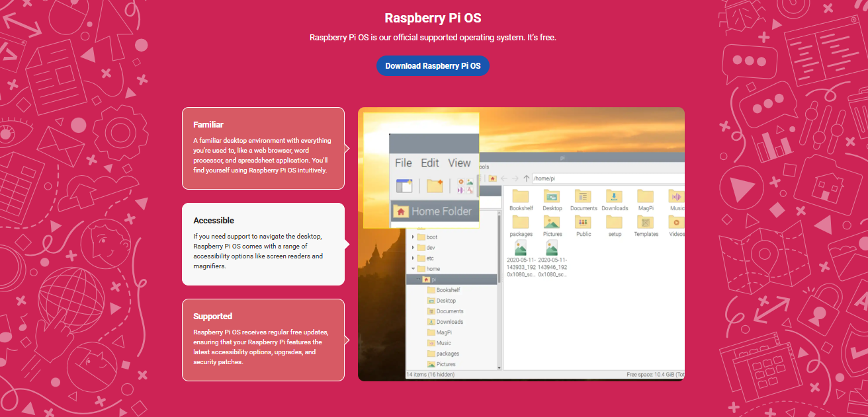Select the 2020-05-11-143933 screenshot file
Viewport: 868px width, 417px height.
(521, 259)
